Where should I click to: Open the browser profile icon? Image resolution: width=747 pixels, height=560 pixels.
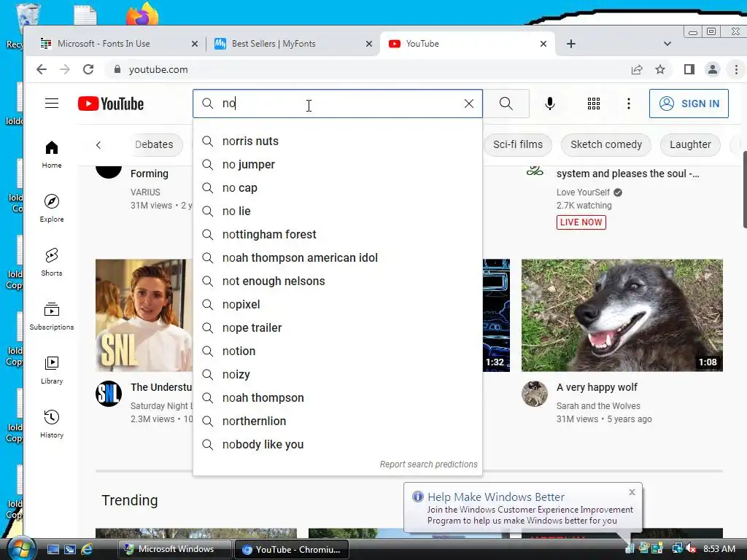713,69
